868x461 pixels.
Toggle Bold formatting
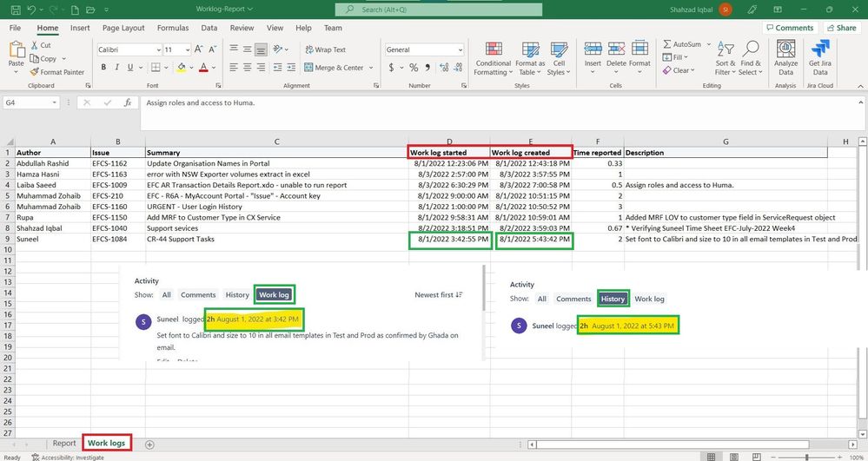click(102, 67)
